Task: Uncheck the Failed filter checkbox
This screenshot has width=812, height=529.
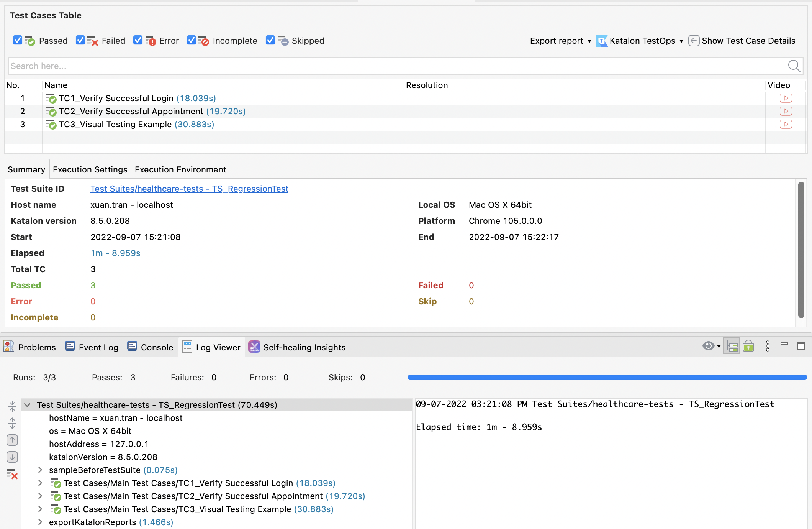Action: (x=80, y=40)
